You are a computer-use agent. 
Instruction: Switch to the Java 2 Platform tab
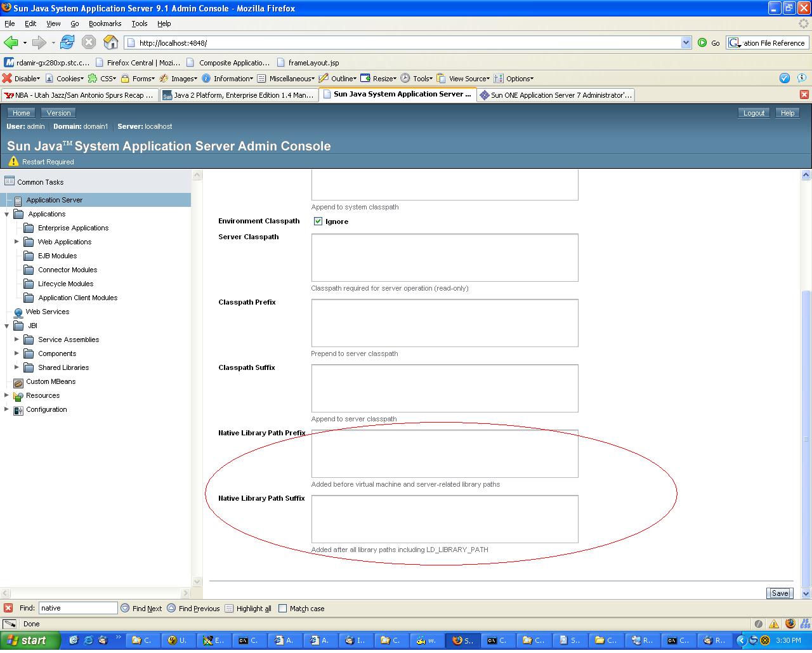click(238, 95)
